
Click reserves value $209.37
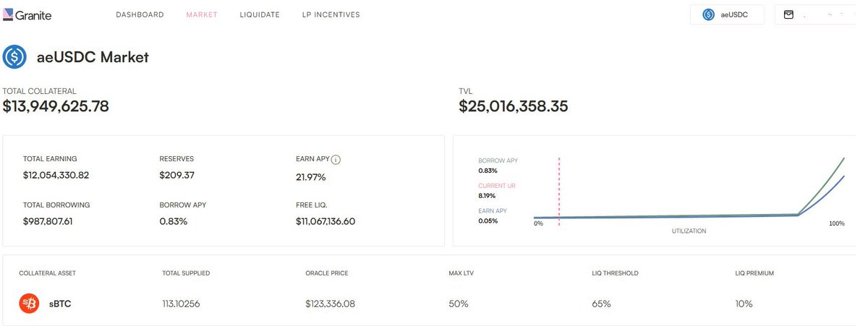177,176
